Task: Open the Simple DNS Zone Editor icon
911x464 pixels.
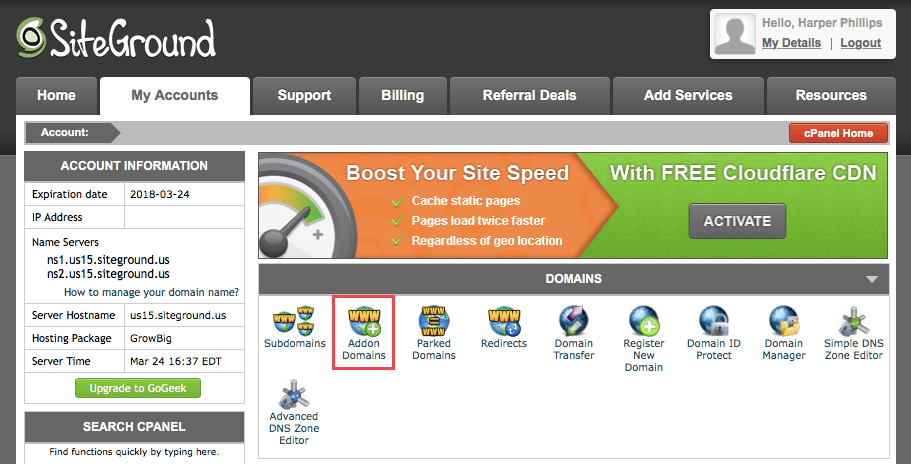Action: click(x=853, y=321)
